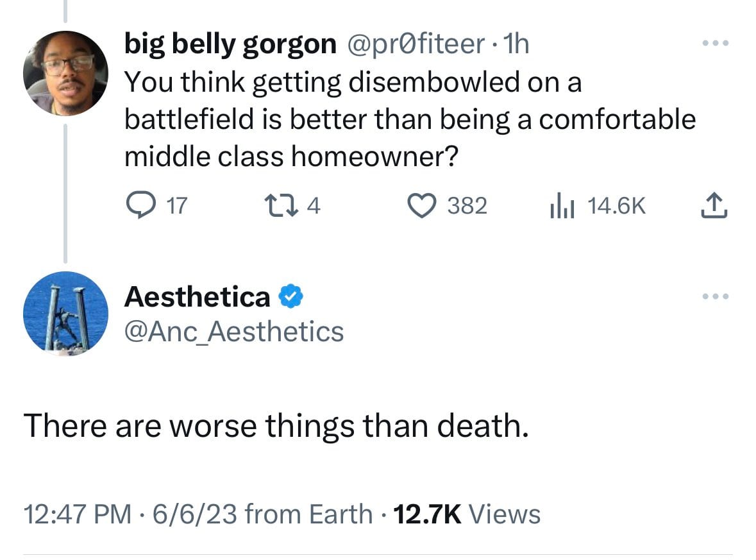Share the tweet via upload icon
This screenshot has width=756, height=560.
point(714,205)
